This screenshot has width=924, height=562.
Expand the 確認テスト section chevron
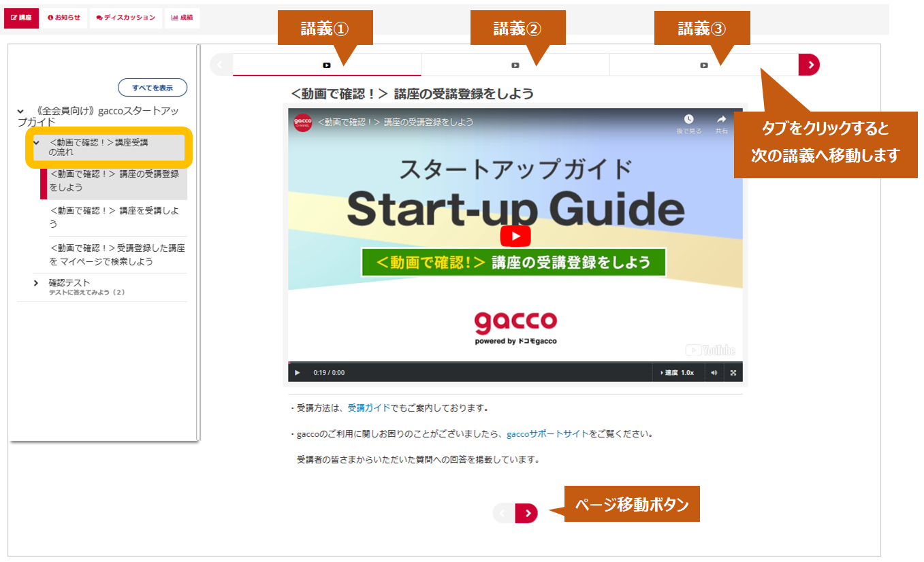[36, 283]
